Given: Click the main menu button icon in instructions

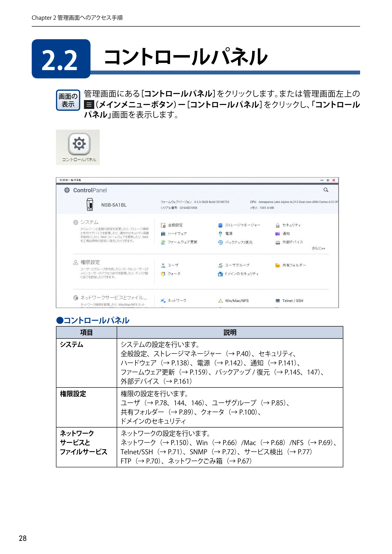Looking at the screenshot, I should [89, 105].
